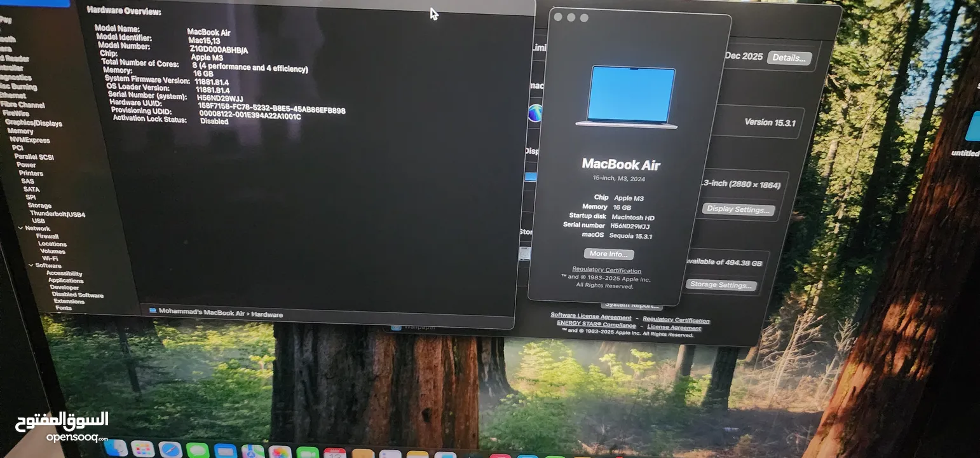The width and height of the screenshot is (980, 458).
Task: Click serial number H56ND29WJJ in System Report
Action: (x=220, y=98)
